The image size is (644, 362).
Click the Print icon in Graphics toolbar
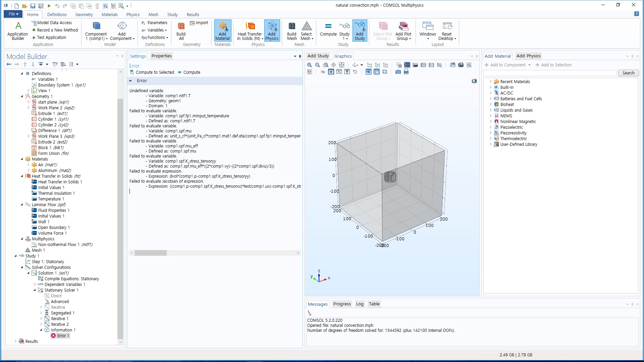click(x=406, y=72)
